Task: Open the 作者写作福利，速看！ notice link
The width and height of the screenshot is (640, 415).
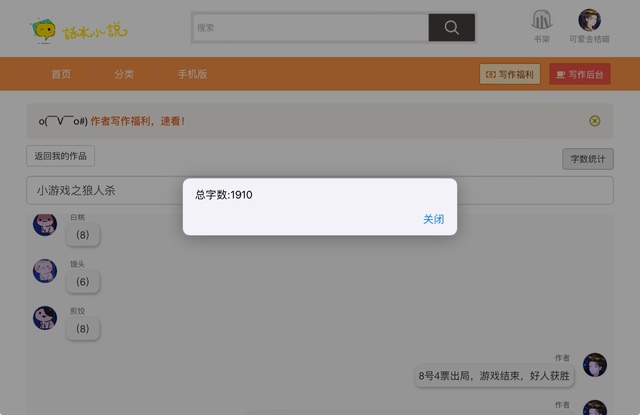Action: (137, 121)
